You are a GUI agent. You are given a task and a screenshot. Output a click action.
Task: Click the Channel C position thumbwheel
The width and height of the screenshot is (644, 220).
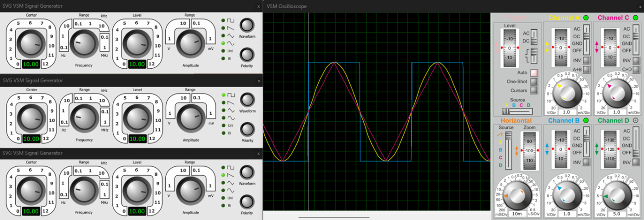coord(610,48)
